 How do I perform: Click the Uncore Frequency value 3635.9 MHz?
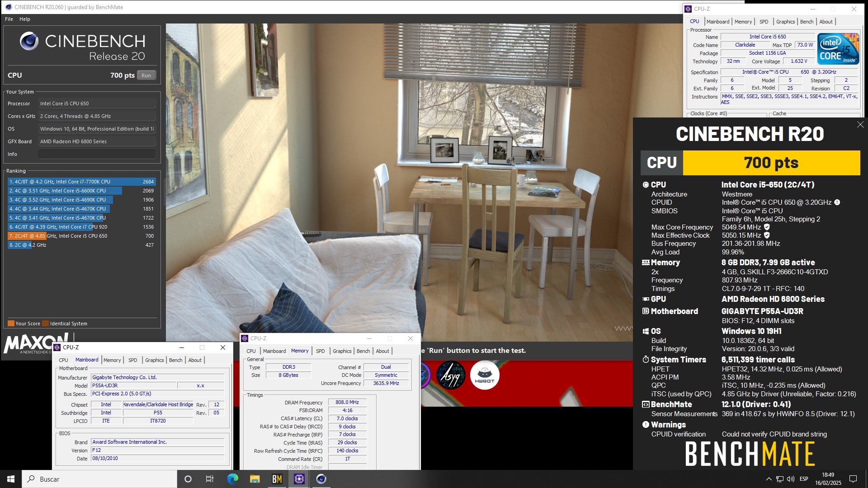click(386, 383)
